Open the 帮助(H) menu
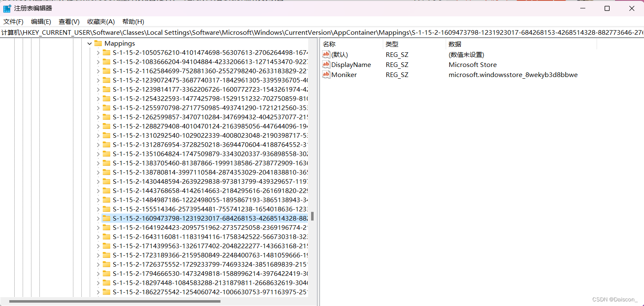The height and width of the screenshot is (306, 644). click(x=133, y=21)
